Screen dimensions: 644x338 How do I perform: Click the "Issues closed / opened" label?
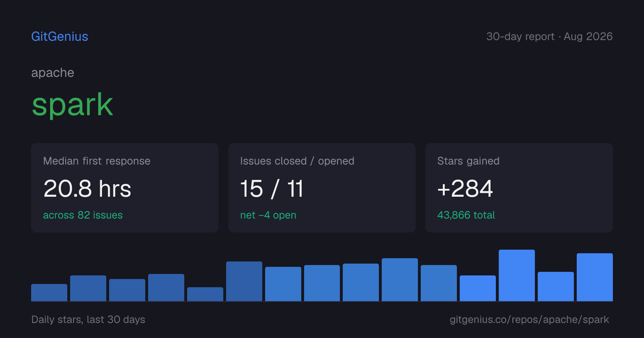297,161
